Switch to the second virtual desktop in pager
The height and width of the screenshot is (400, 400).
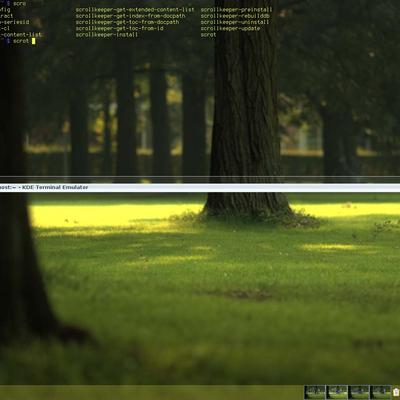coord(337,392)
